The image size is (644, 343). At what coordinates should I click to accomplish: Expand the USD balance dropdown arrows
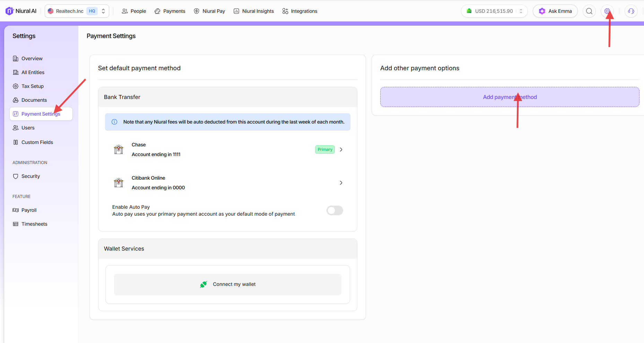521,11
